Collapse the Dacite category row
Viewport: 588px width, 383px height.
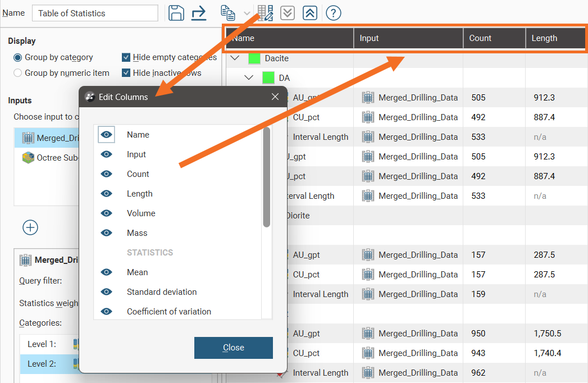tap(235, 58)
